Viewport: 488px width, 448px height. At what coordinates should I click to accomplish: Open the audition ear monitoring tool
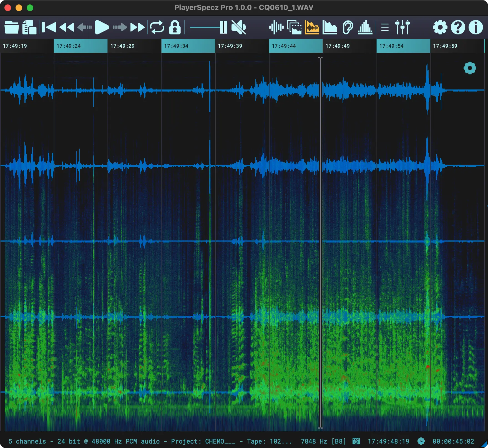click(x=348, y=27)
